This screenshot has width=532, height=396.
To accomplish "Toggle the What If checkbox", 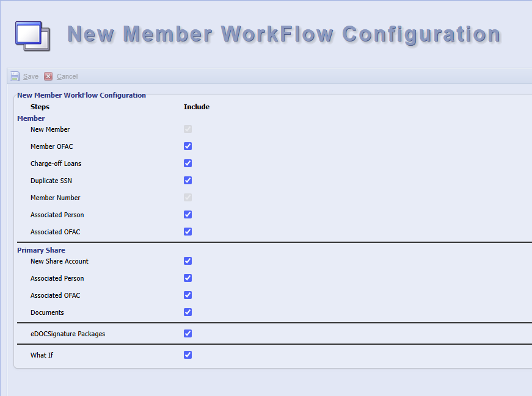I will 188,355.
